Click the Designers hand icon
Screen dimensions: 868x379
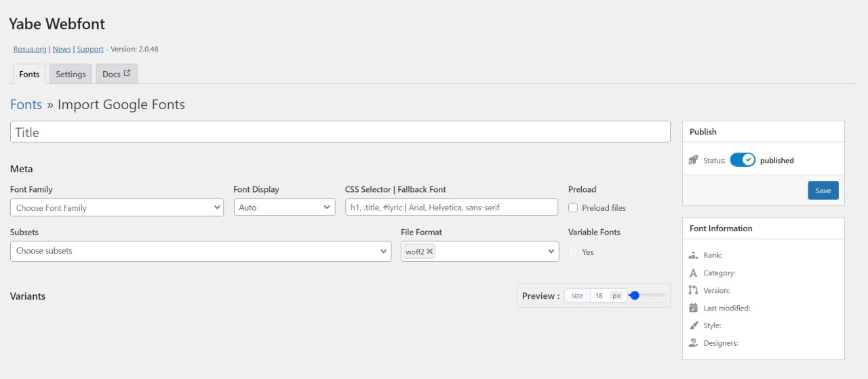(693, 343)
